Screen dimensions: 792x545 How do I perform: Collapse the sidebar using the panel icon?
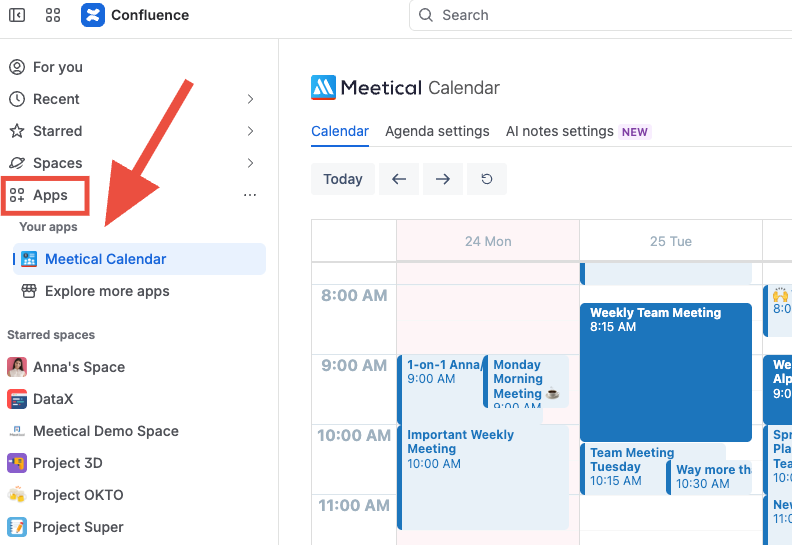[17, 15]
